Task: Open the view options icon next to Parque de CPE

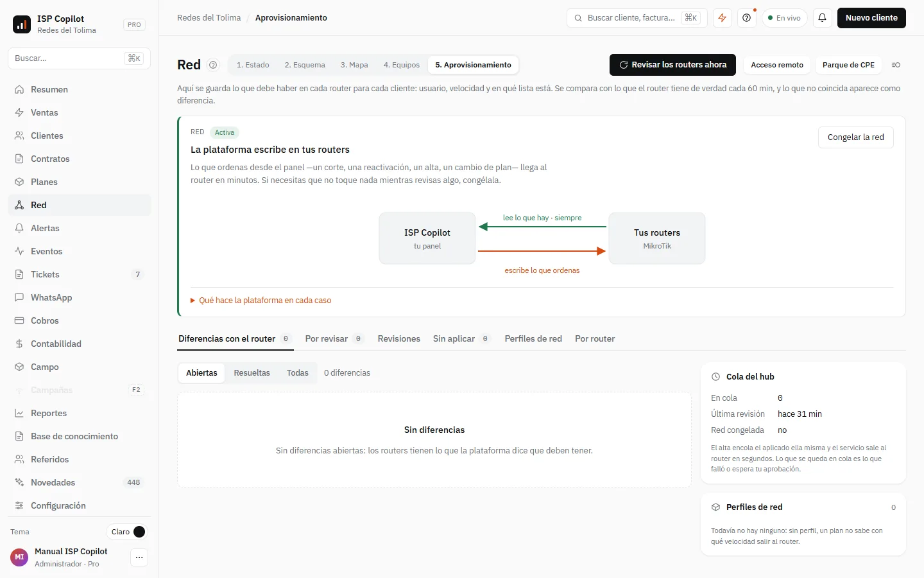Action: point(896,65)
